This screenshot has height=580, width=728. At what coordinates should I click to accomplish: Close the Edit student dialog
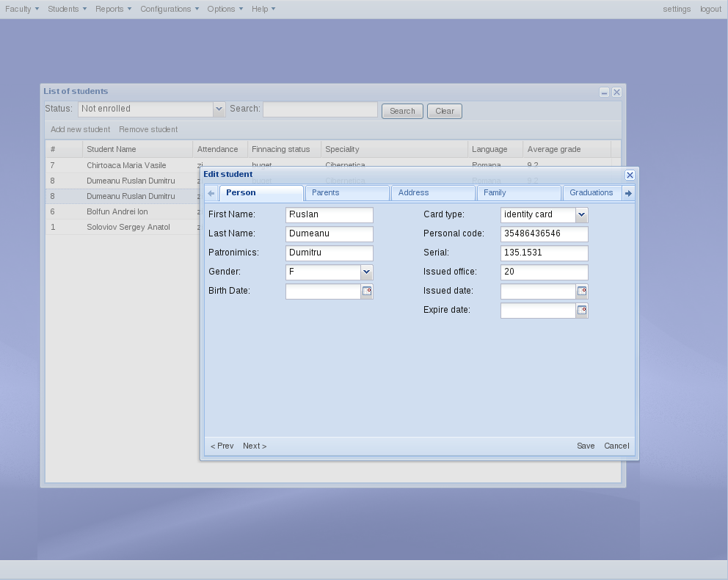(x=630, y=175)
